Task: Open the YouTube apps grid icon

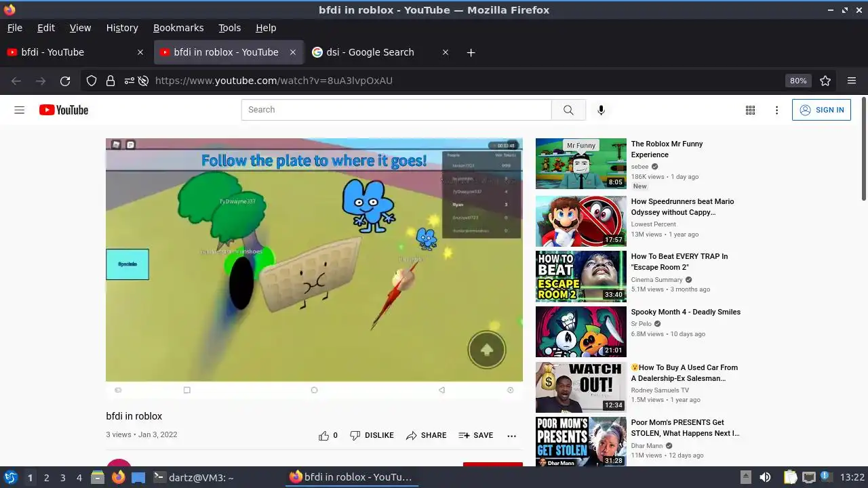Action: pos(750,110)
